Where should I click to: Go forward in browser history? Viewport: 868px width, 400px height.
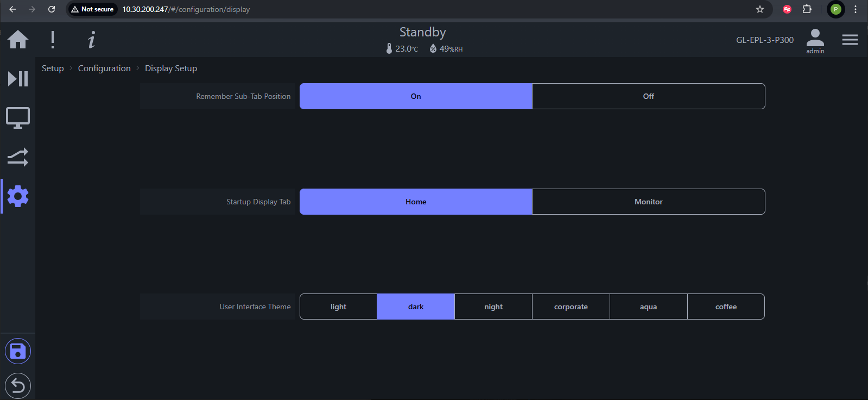pyautogui.click(x=32, y=9)
